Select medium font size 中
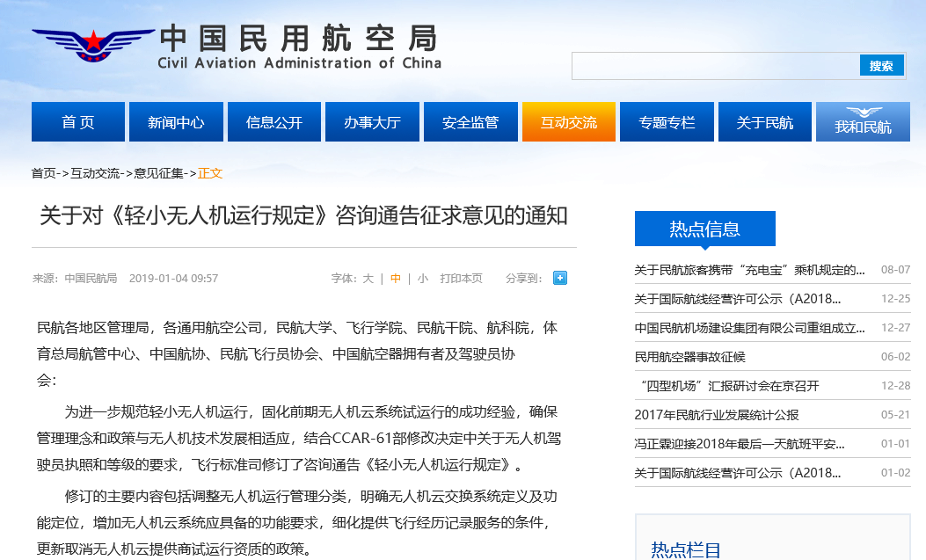Screen dimensions: 926x560 [x=394, y=278]
